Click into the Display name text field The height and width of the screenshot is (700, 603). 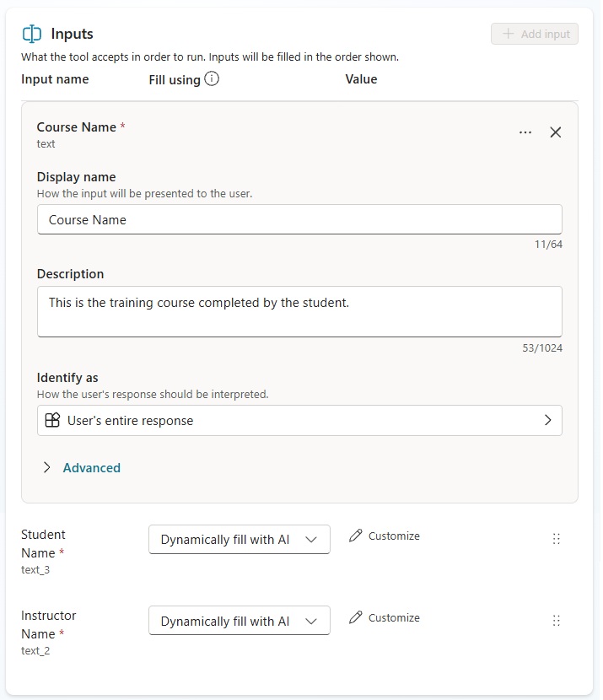299,219
